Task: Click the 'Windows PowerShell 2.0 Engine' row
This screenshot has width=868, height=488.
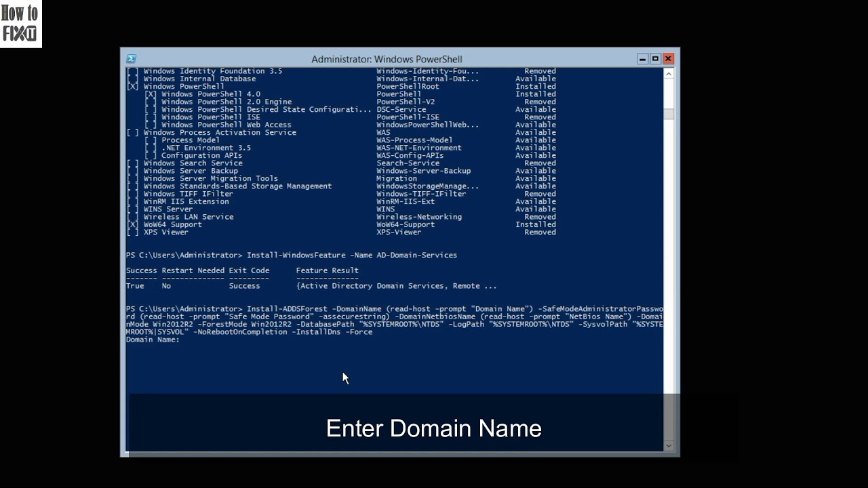Action: click(x=350, y=102)
